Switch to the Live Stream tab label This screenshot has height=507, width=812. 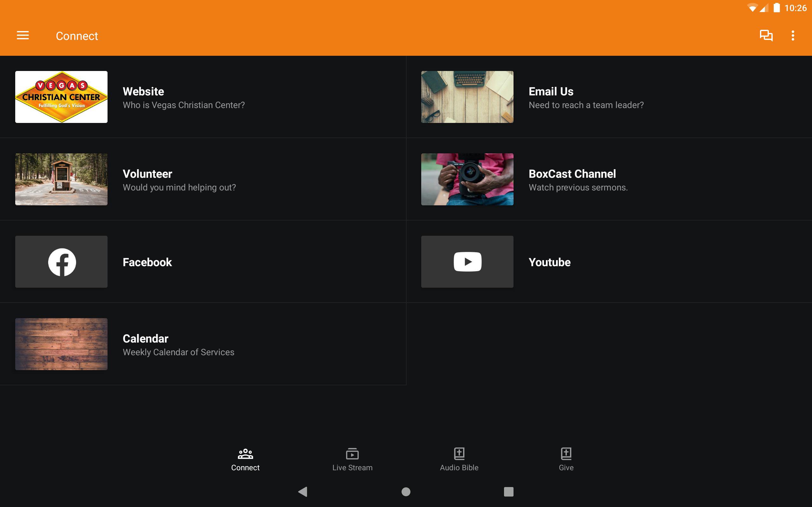click(x=352, y=468)
